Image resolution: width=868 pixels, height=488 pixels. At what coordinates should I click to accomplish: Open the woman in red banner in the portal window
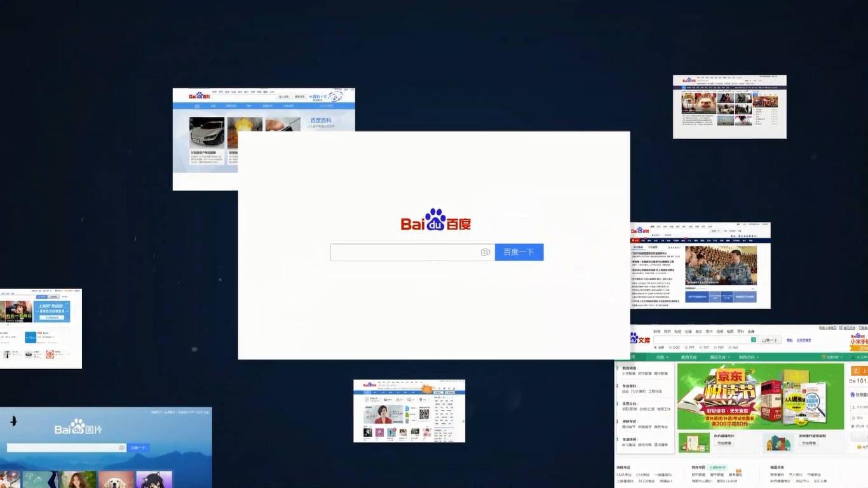pos(384,414)
